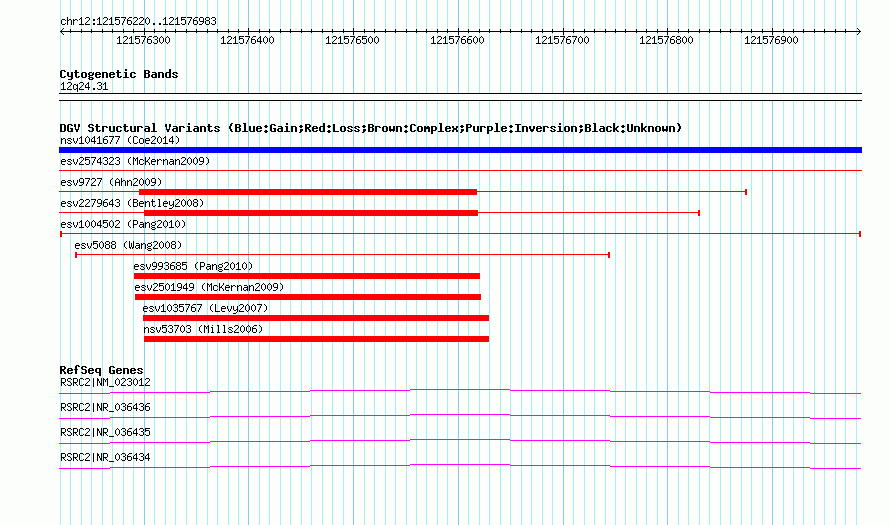The image size is (890, 525).
Task: Click the 12q24.31 band label
Action: tap(84, 86)
